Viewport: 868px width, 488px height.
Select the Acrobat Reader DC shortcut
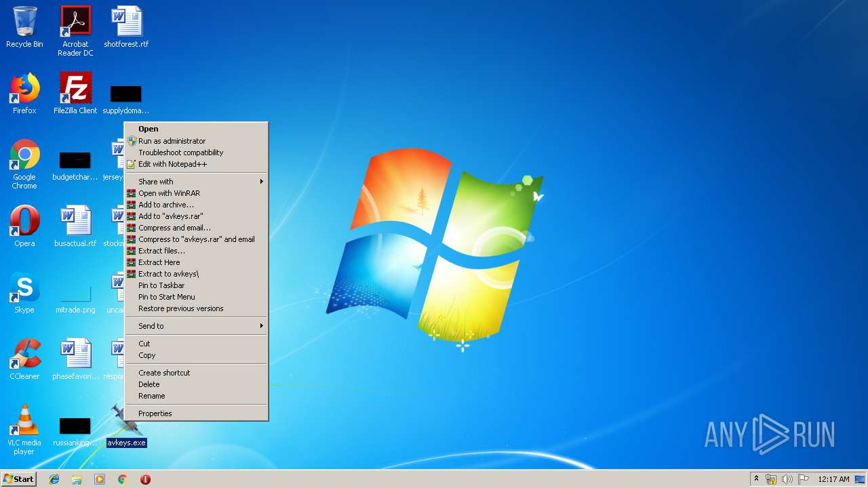tap(75, 30)
